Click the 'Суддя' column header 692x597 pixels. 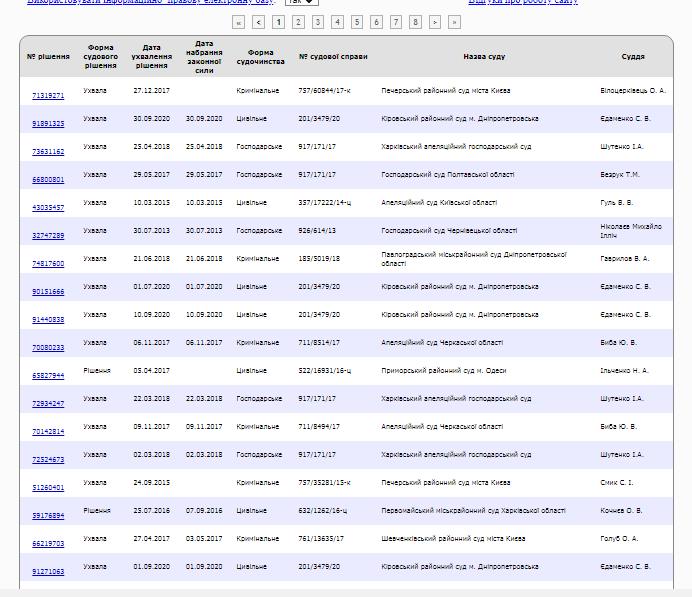632,57
